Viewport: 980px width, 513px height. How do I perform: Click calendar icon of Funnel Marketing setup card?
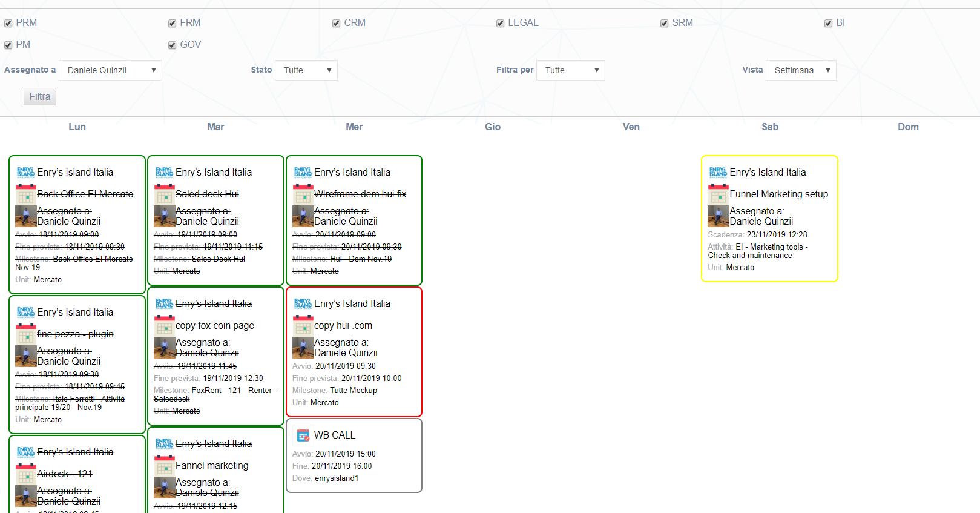(718, 194)
